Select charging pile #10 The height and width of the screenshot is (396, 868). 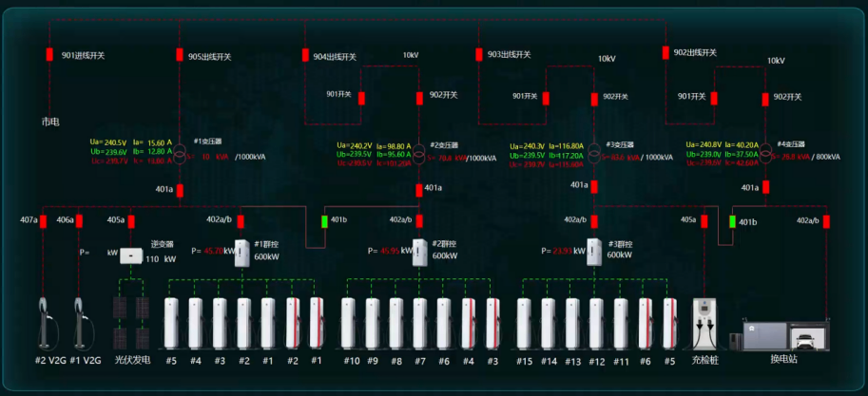(349, 323)
